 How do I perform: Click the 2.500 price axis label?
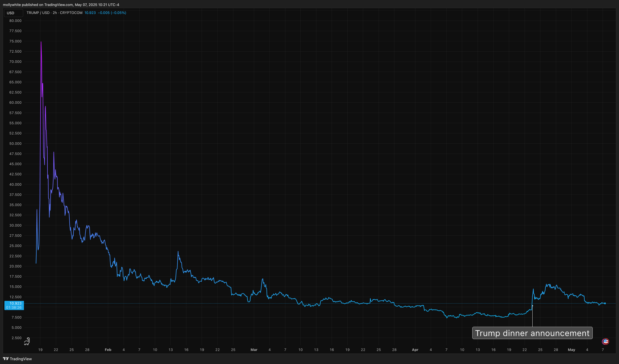tap(16, 338)
